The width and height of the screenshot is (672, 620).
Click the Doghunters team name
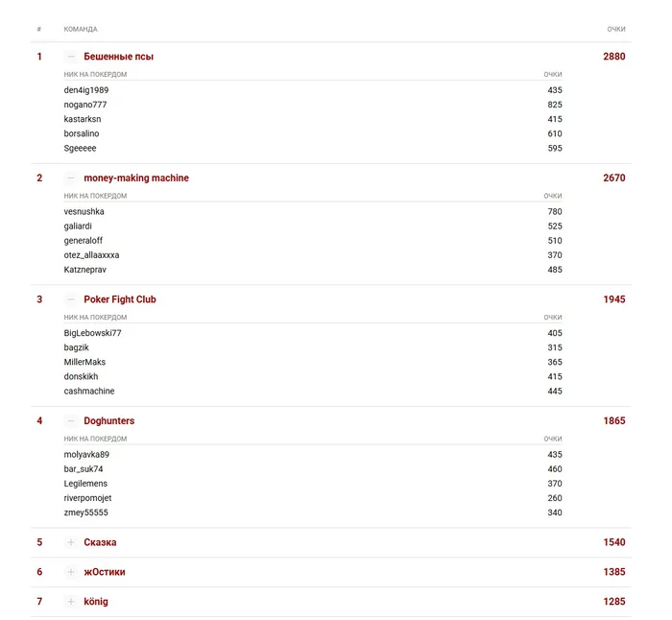[x=108, y=421]
